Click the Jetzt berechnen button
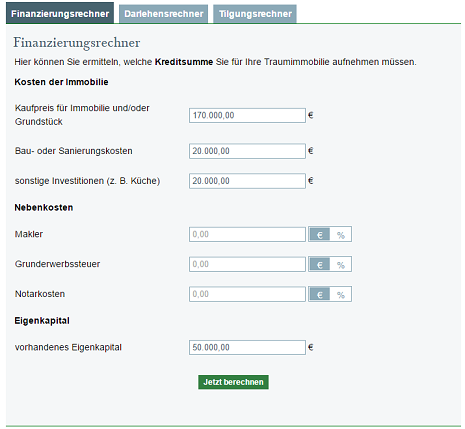Screen dimensions: 465x429 [233, 382]
